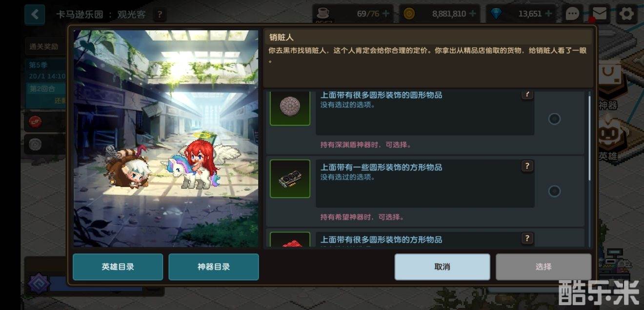Go back with the top-left arrow button
The height and width of the screenshot is (310, 644).
[x=35, y=15]
